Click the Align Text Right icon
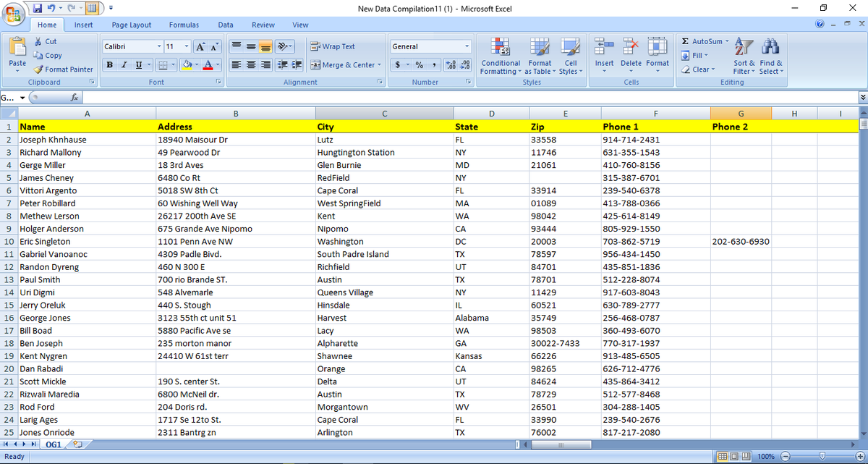This screenshot has height=464, width=868. (x=265, y=65)
